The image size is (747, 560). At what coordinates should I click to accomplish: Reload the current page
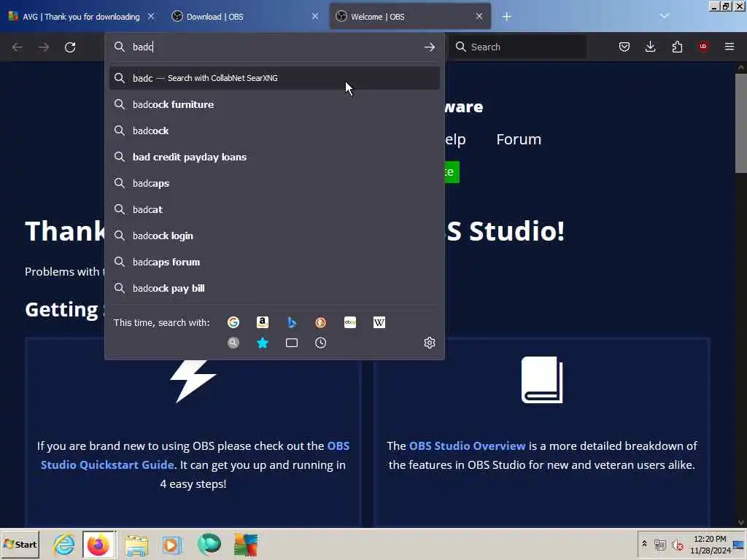[x=70, y=47]
